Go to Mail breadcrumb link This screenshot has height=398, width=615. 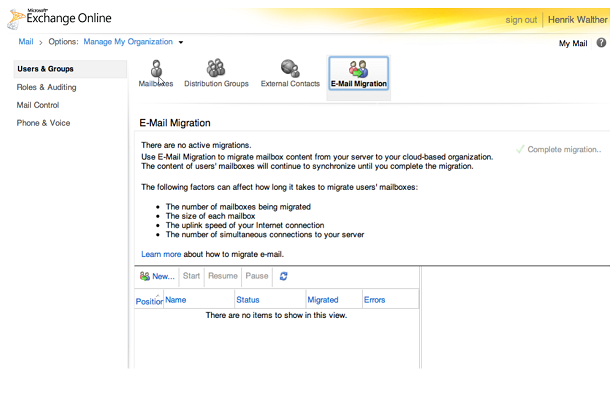tap(26, 42)
